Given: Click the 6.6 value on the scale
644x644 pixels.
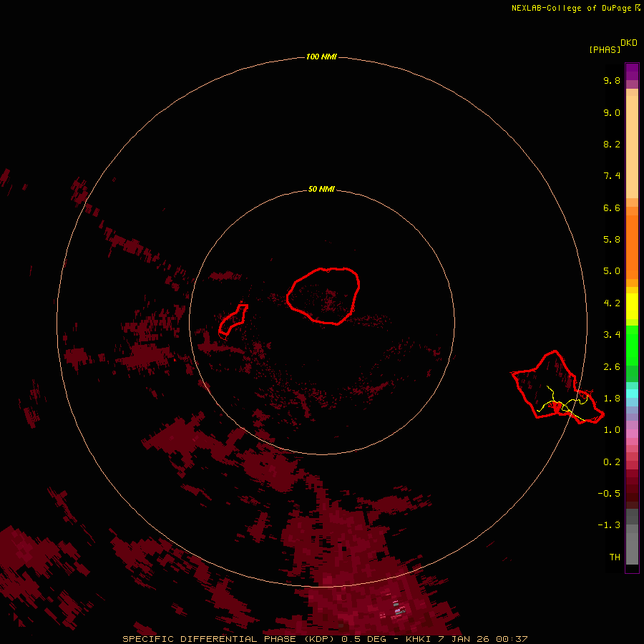Looking at the screenshot, I should click(x=612, y=208).
